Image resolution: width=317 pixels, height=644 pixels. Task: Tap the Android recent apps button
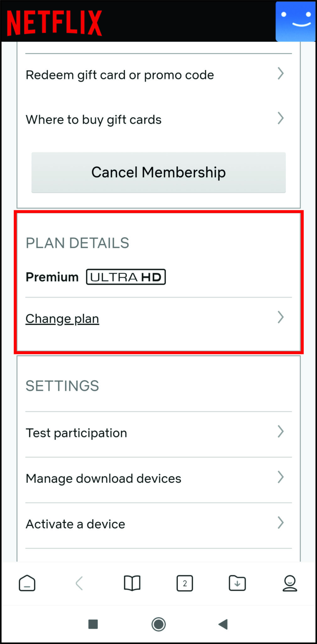coord(93,625)
